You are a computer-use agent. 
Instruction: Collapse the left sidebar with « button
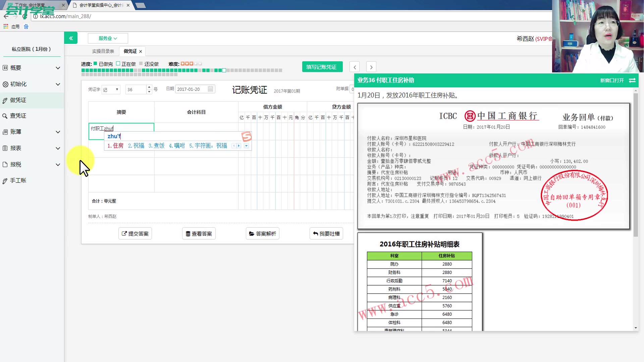pyautogui.click(x=71, y=38)
